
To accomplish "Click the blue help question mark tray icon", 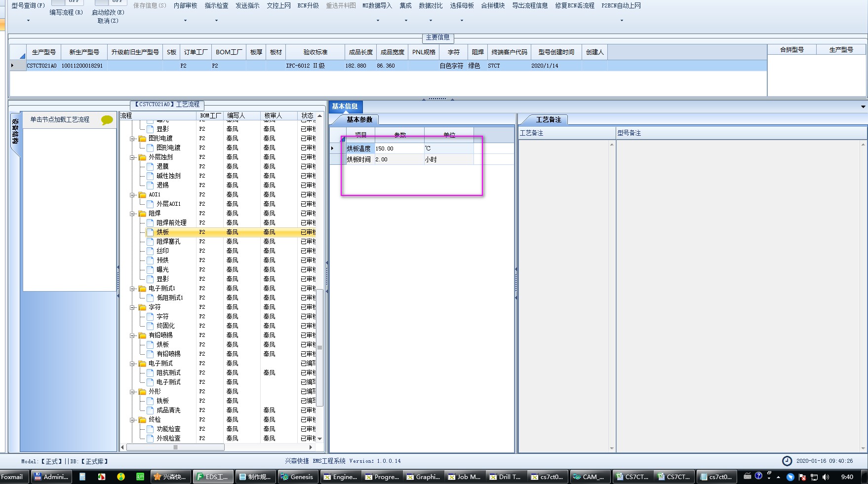I will [x=758, y=476].
